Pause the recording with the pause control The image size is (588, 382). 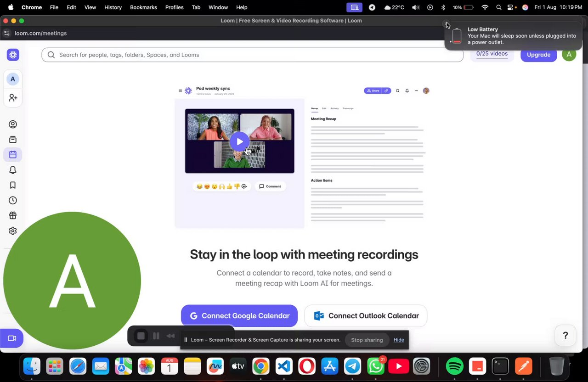156,336
